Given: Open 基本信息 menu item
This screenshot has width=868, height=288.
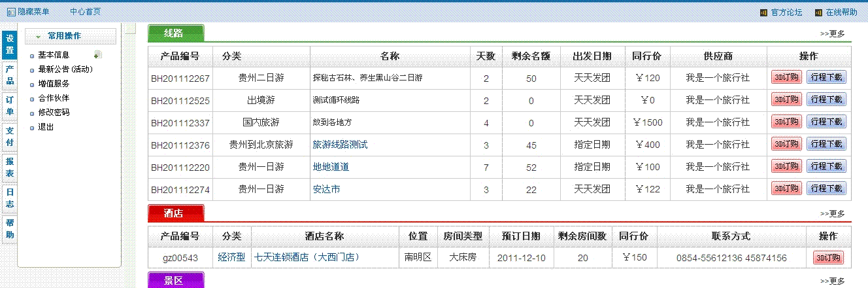Looking at the screenshot, I should click(54, 55).
